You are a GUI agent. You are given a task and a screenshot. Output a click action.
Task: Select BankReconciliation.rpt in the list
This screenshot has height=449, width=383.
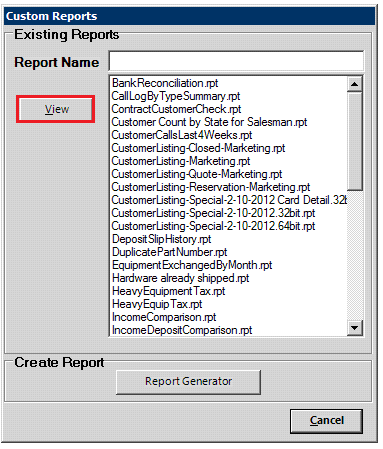165,83
